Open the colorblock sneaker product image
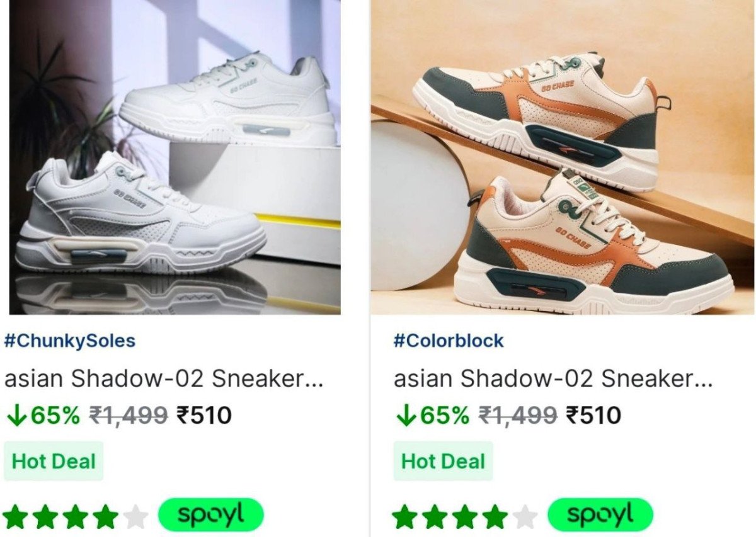The image size is (756, 537). pos(562,157)
